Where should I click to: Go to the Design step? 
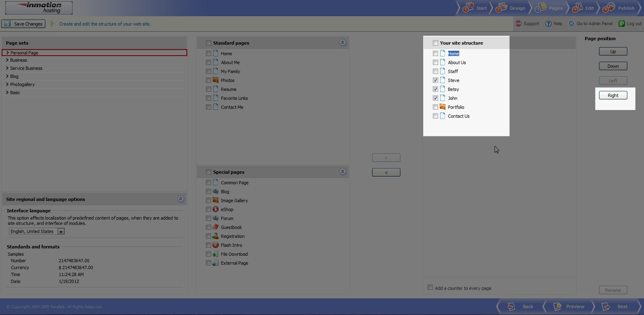point(511,8)
